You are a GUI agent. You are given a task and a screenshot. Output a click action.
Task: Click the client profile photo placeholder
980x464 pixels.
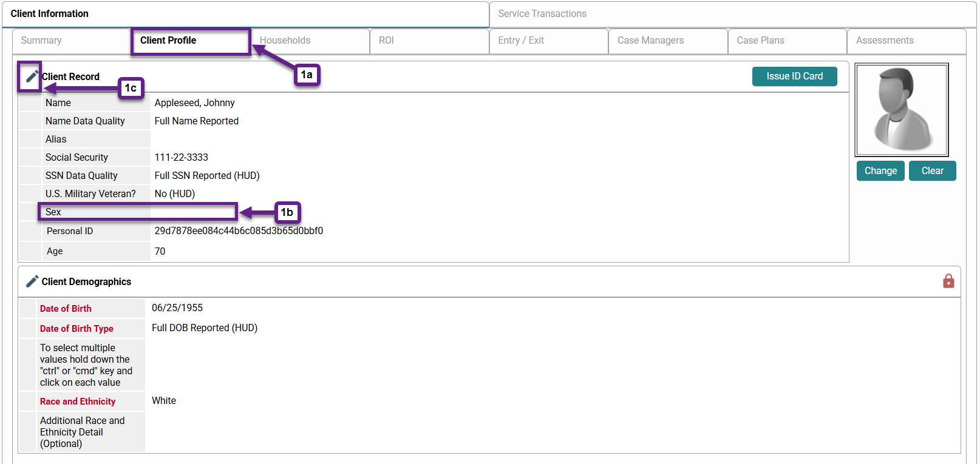(x=901, y=110)
